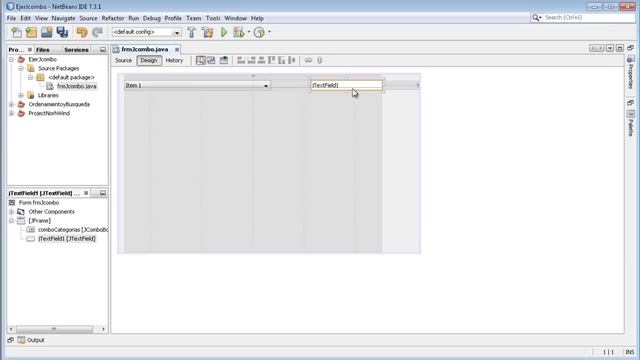Screen dimensions: 640x360
Task: Click Align Left in Column icon
Action: point(241,60)
